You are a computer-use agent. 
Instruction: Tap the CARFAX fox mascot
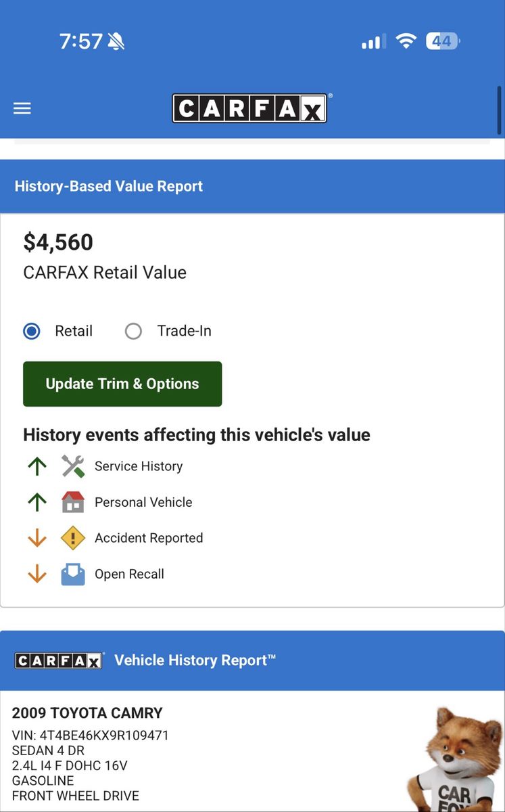point(453,758)
